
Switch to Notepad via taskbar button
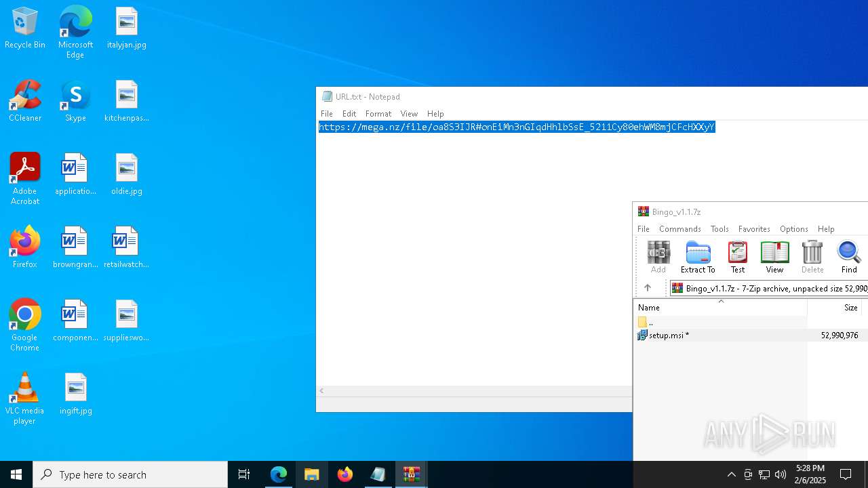tap(378, 474)
